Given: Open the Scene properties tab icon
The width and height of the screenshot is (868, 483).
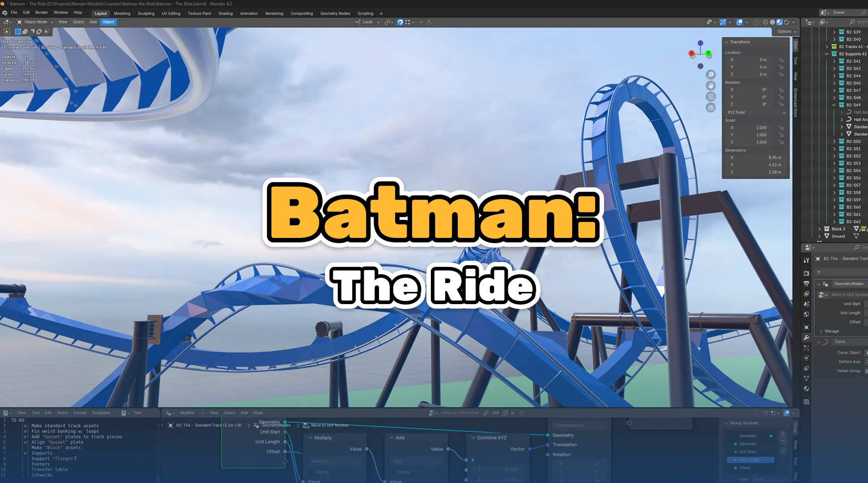Looking at the screenshot, I should pos(806,304).
